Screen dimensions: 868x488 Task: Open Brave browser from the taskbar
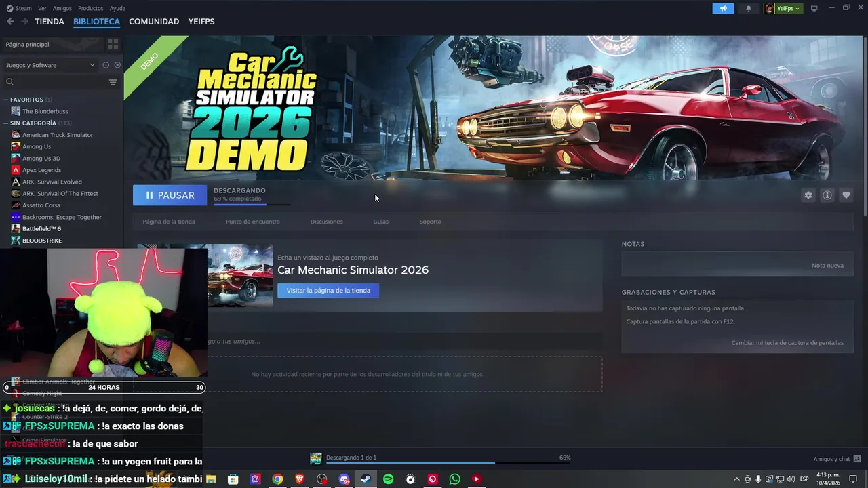pos(300,479)
